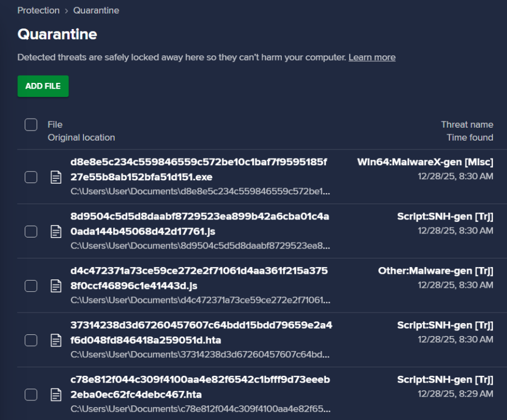This screenshot has height=420, width=507.
Task: Click the Threat name column header
Action: point(467,124)
